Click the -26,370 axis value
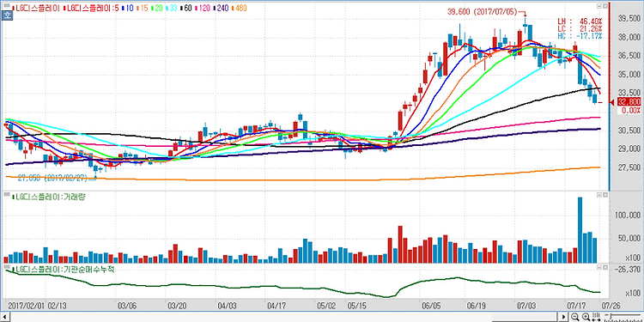The width and height of the screenshot is (644, 322). coord(629,270)
